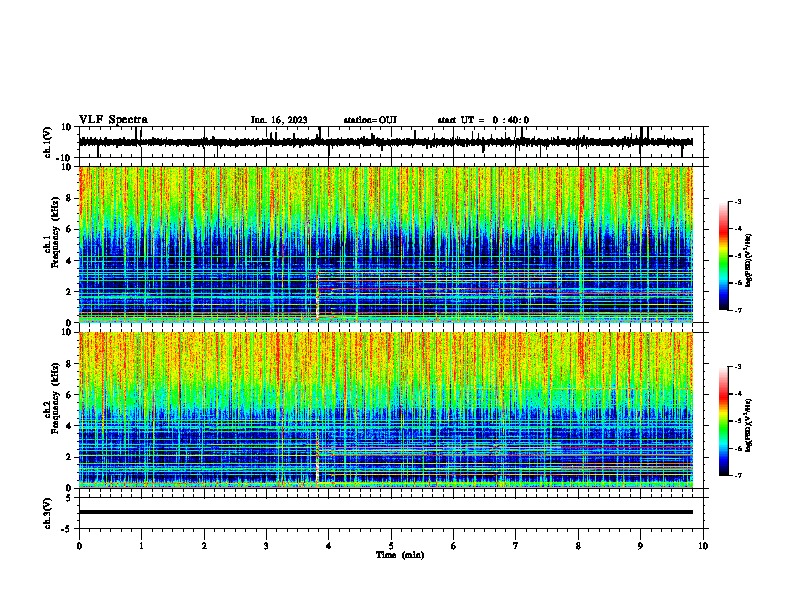The image size is (792, 612).
Task: Select the "Time (min)" axis title
Action: pyautogui.click(x=400, y=555)
